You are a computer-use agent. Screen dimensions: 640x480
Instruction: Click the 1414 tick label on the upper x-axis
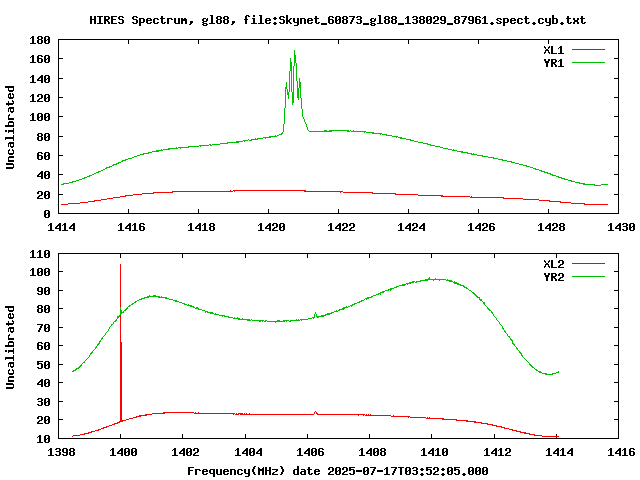click(61, 227)
